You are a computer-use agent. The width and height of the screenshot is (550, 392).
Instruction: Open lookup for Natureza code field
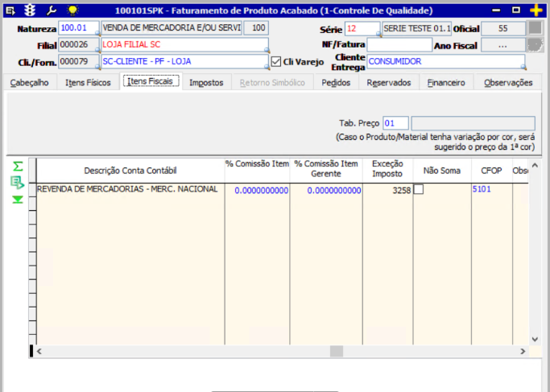coord(97,34)
